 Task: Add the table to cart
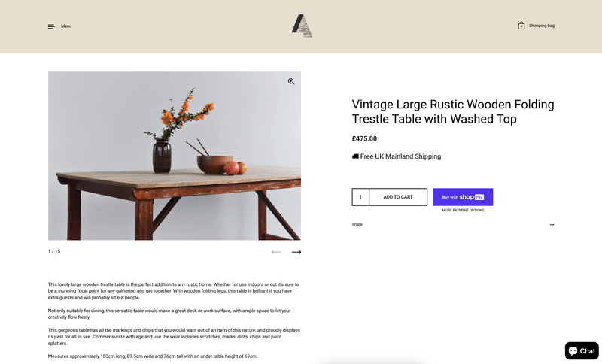(398, 197)
